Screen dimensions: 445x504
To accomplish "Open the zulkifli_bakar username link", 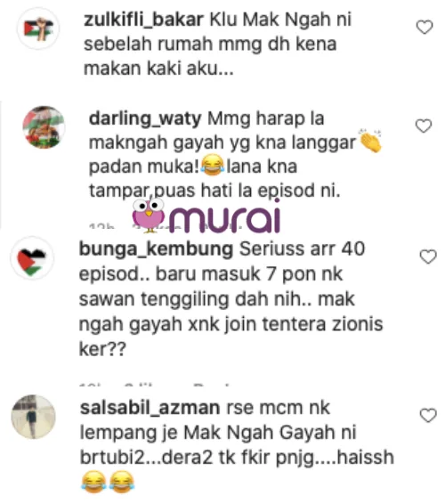I will pyautogui.click(x=143, y=20).
